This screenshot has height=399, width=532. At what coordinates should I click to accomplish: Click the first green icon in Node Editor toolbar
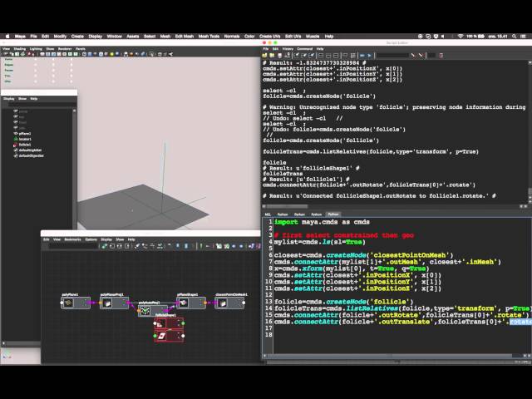tap(105, 246)
